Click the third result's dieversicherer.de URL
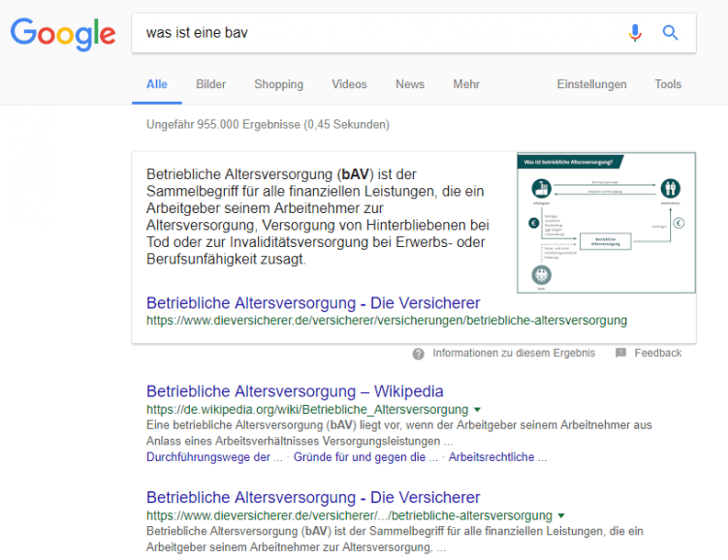 point(349,516)
